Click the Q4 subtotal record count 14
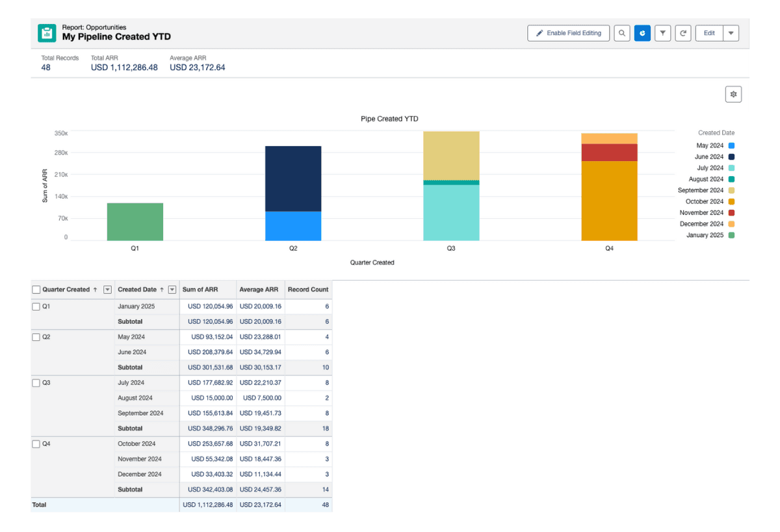Image resolution: width=780 pixels, height=532 pixels. pos(326,490)
